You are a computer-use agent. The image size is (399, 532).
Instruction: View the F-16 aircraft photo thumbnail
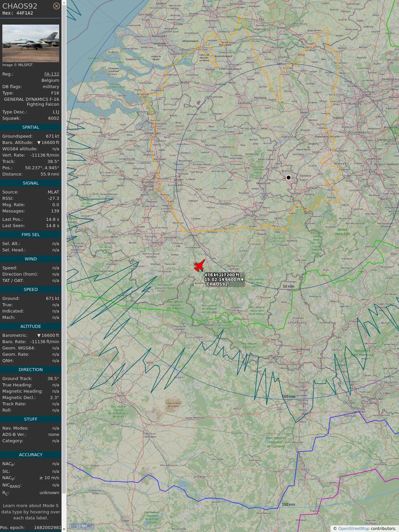(31, 43)
